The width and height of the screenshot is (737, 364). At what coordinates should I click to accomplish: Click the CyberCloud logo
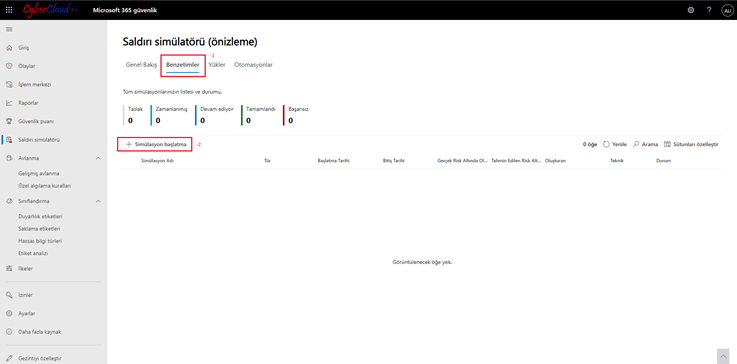50,9
